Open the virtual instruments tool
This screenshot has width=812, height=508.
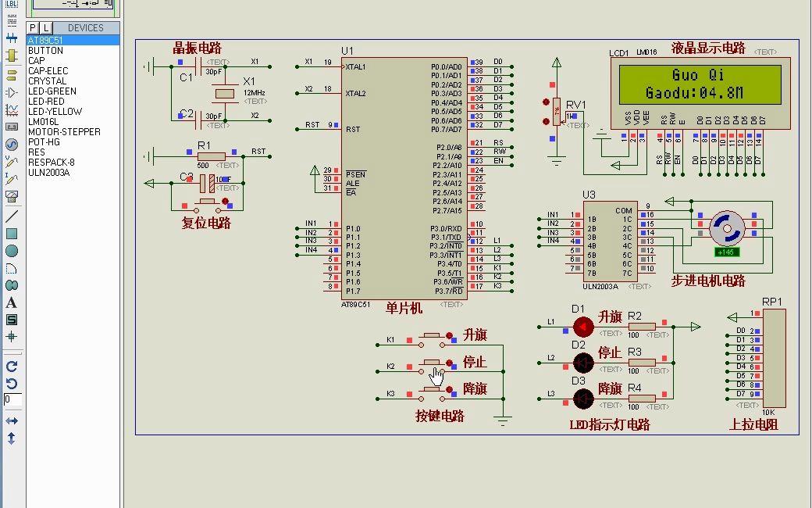click(x=12, y=196)
